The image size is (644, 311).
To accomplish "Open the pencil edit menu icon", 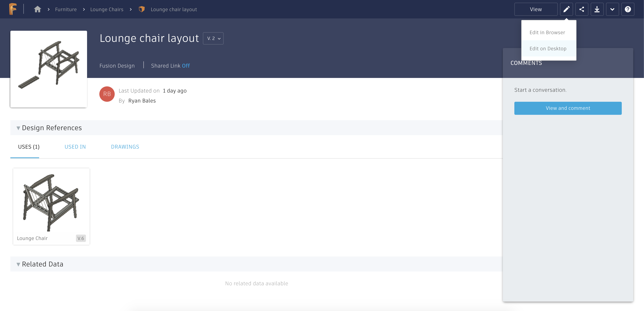I will pyautogui.click(x=566, y=9).
